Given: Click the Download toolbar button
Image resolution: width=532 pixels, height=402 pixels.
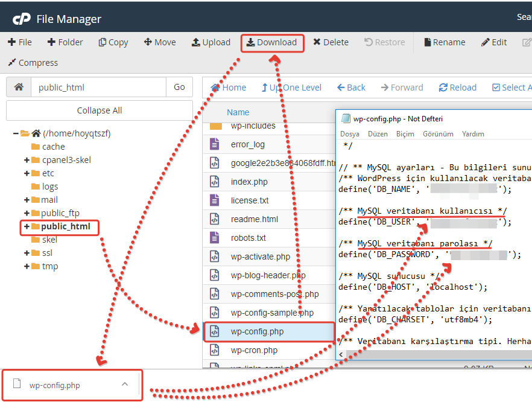Looking at the screenshot, I should 271,42.
